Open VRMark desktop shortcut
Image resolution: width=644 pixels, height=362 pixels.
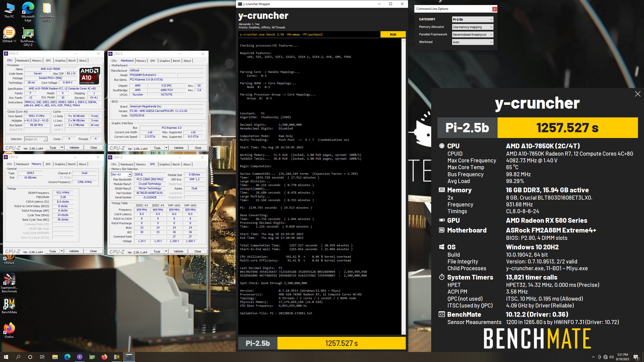coord(9,259)
